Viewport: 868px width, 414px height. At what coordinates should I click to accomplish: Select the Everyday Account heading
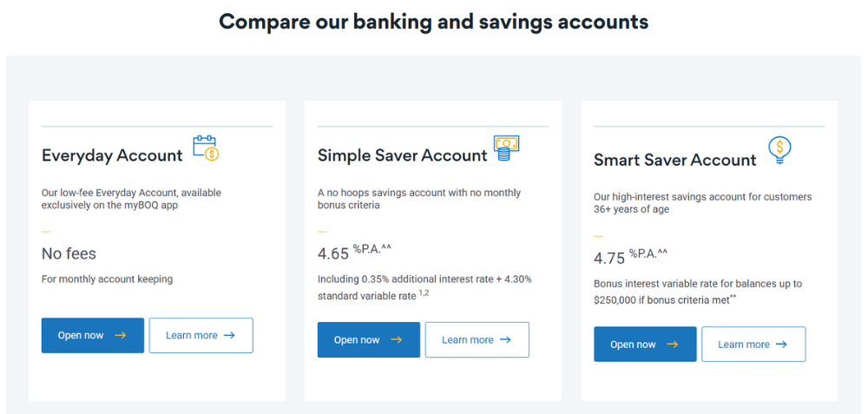112,155
